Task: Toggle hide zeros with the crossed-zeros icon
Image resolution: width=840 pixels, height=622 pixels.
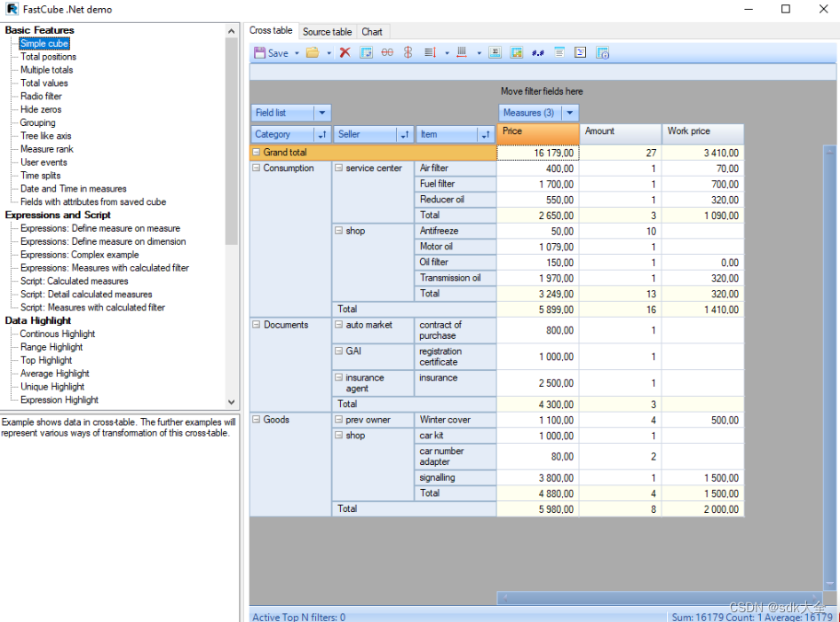Action: [385, 52]
